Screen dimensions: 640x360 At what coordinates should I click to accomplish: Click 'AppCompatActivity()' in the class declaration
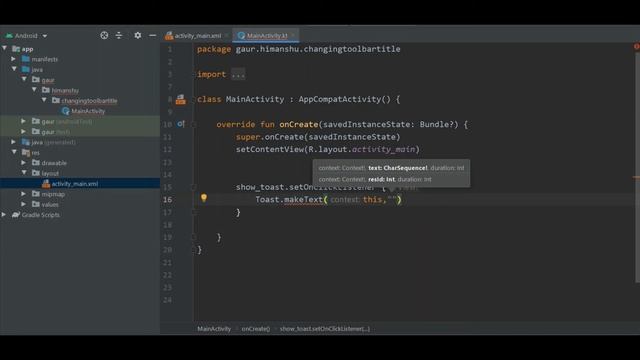(344, 99)
